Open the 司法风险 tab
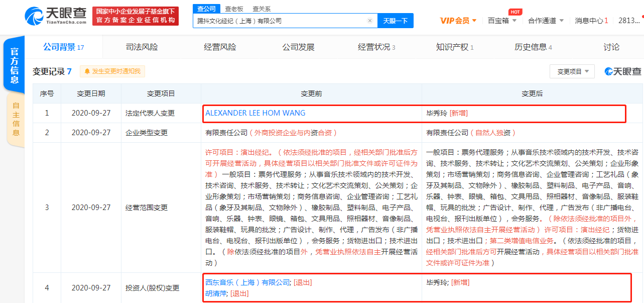This screenshot has width=644, height=303. coord(142,47)
